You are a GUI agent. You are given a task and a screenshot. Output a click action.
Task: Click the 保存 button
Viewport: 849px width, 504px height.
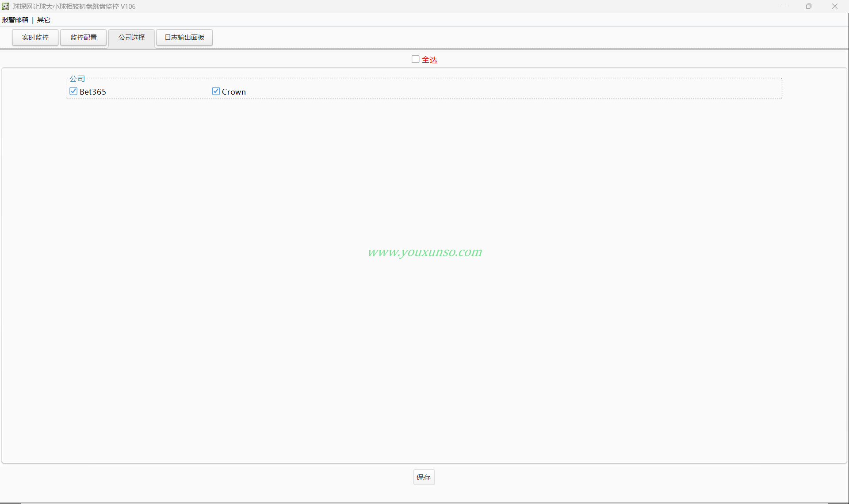click(424, 477)
